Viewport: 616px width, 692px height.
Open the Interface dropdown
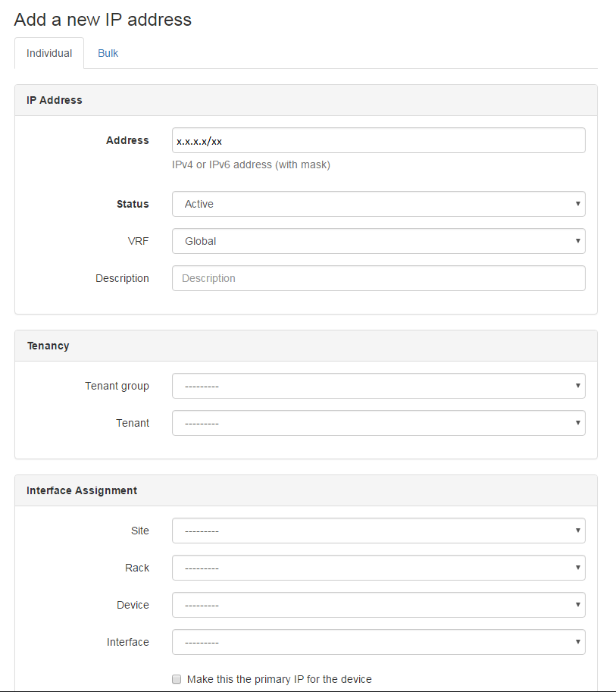pos(378,642)
